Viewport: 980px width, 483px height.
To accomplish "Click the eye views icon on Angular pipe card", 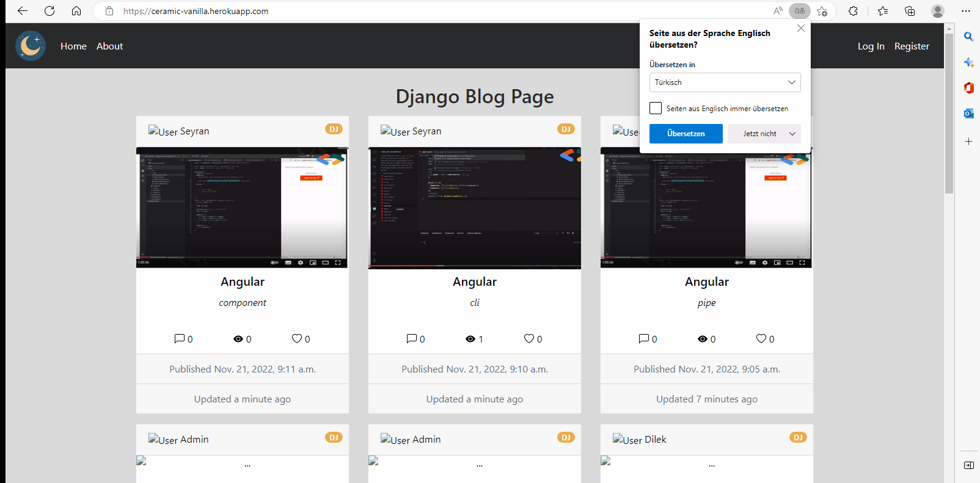I will coord(703,339).
